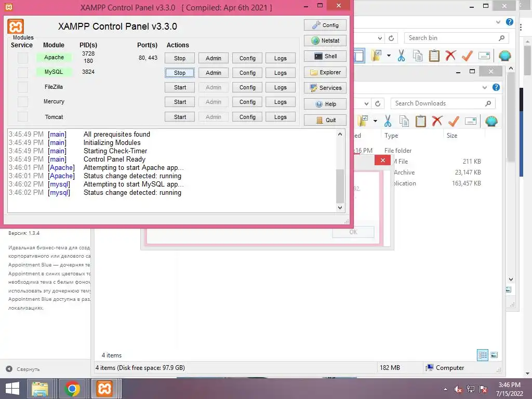This screenshot has height=399, width=532.
Task: Toggle the MySQL service checkbox
Action: pos(23,73)
